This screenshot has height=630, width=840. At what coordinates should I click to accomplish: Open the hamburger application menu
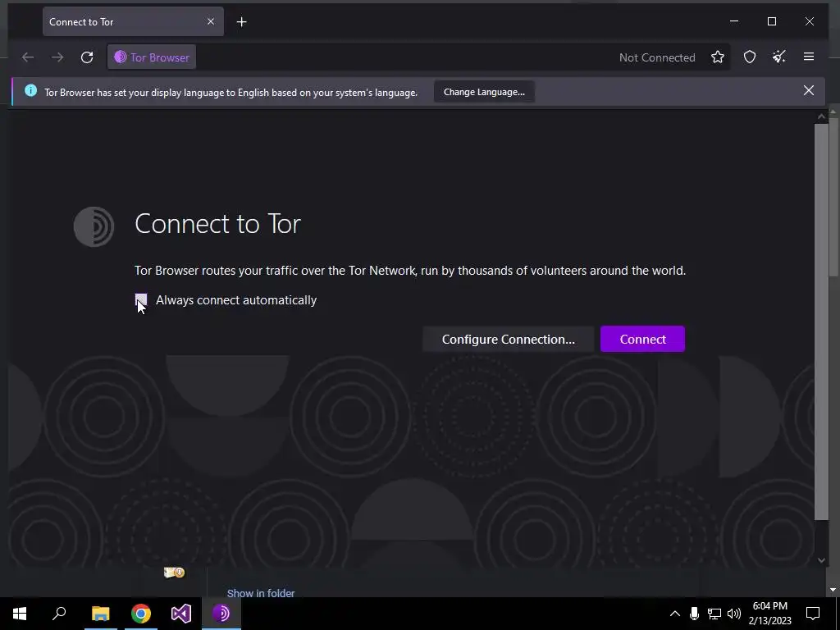(x=809, y=57)
